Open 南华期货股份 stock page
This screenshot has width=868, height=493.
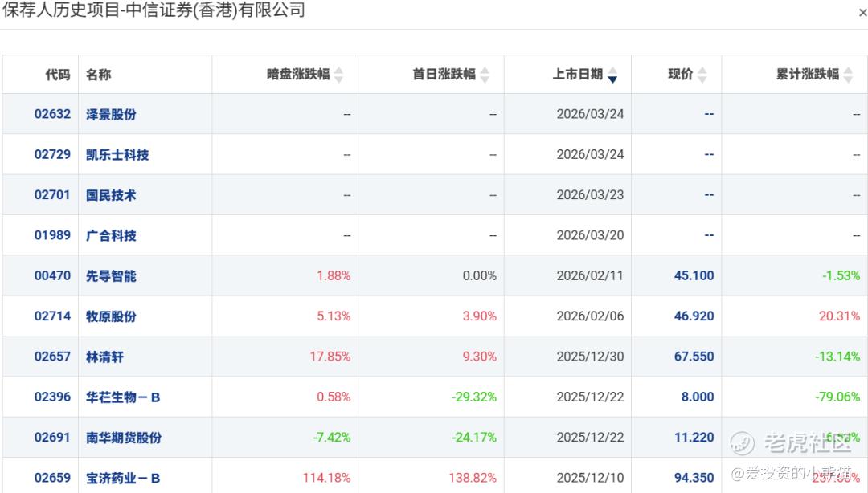click(x=124, y=438)
